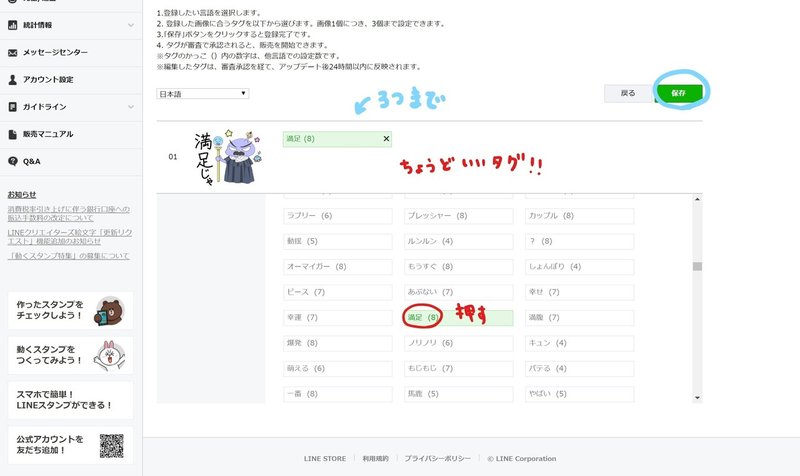The image size is (800, 476).
Task: Select the もじもじ (7) tag
Action: 459,369
